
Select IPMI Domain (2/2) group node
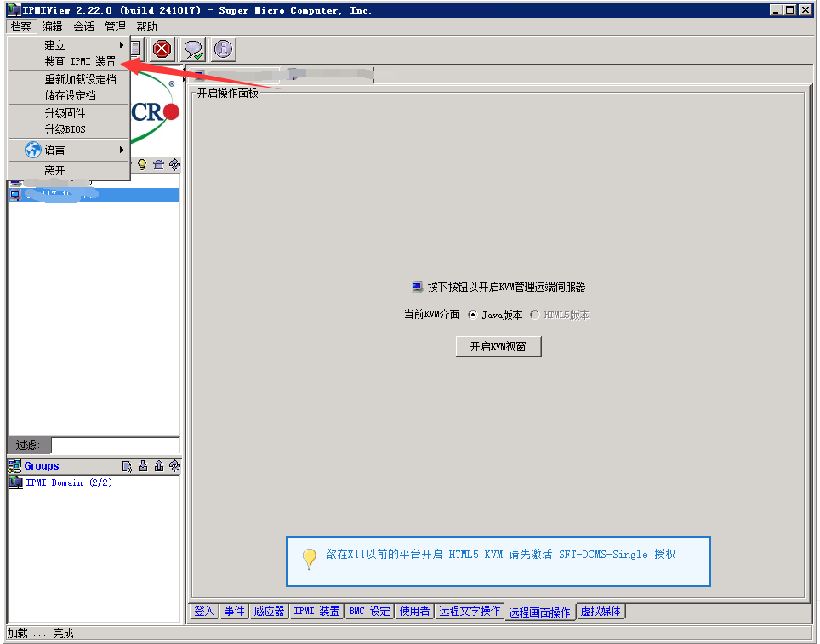click(x=68, y=482)
